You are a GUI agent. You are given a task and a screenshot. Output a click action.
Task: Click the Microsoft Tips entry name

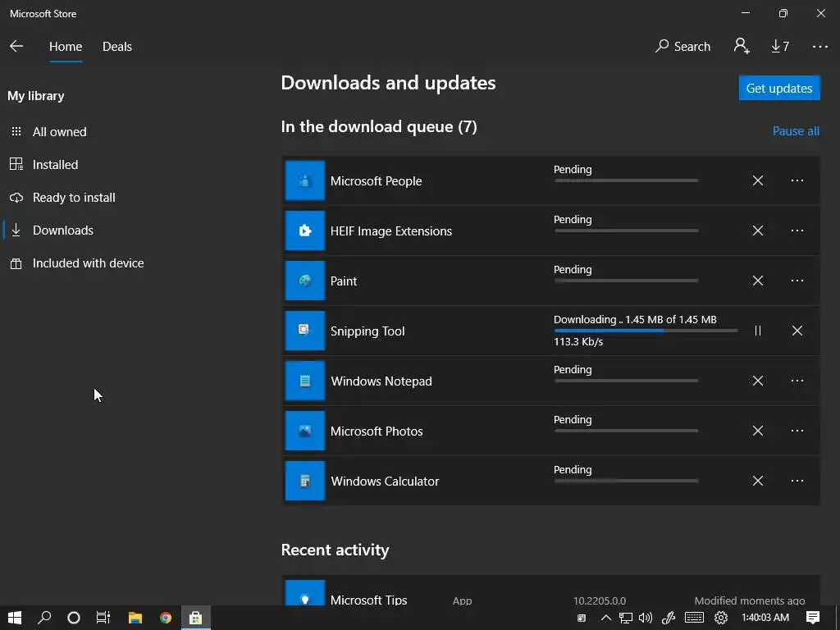coord(368,600)
